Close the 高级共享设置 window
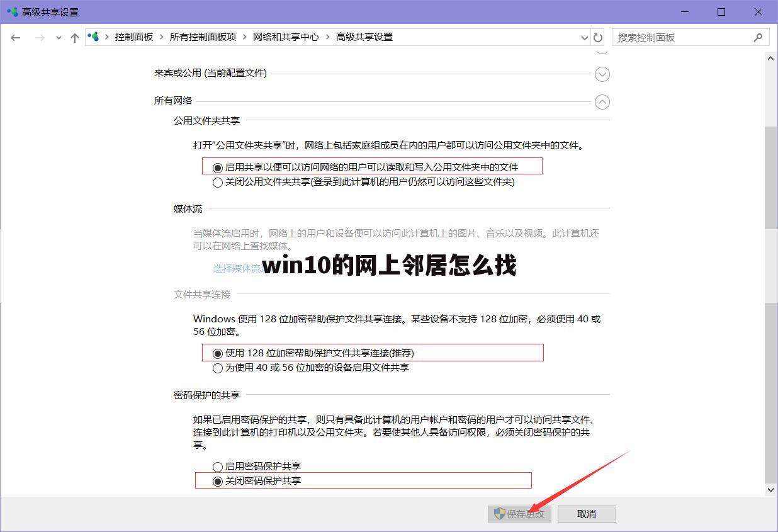 758,12
